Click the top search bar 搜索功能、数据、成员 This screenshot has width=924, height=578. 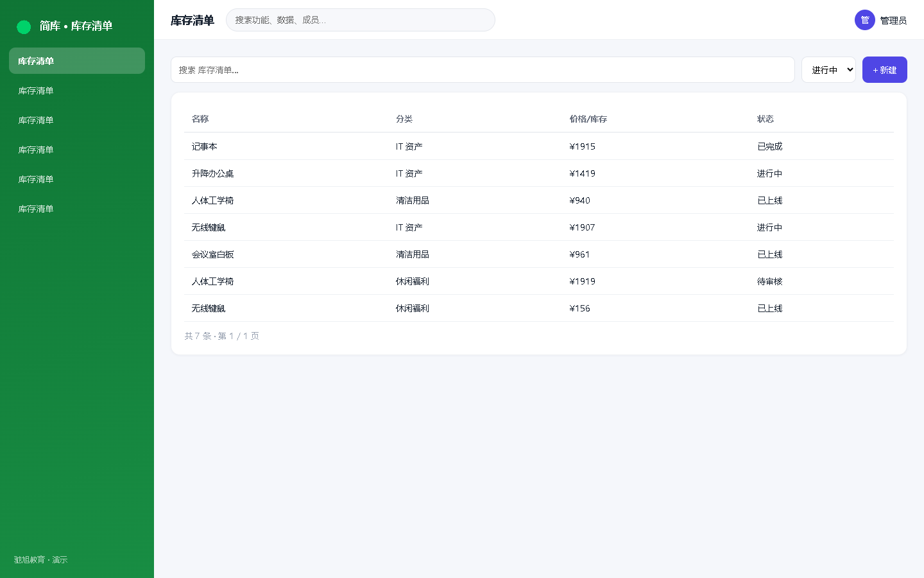361,20
